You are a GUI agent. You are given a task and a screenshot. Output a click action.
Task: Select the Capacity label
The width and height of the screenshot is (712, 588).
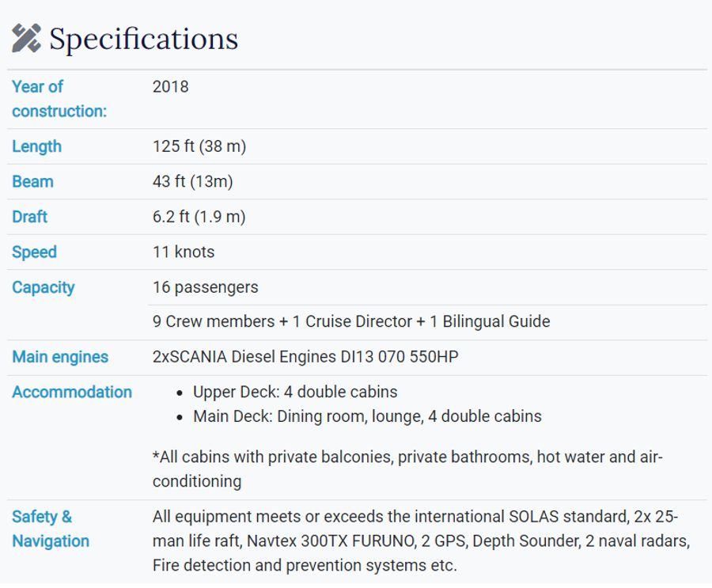44,287
